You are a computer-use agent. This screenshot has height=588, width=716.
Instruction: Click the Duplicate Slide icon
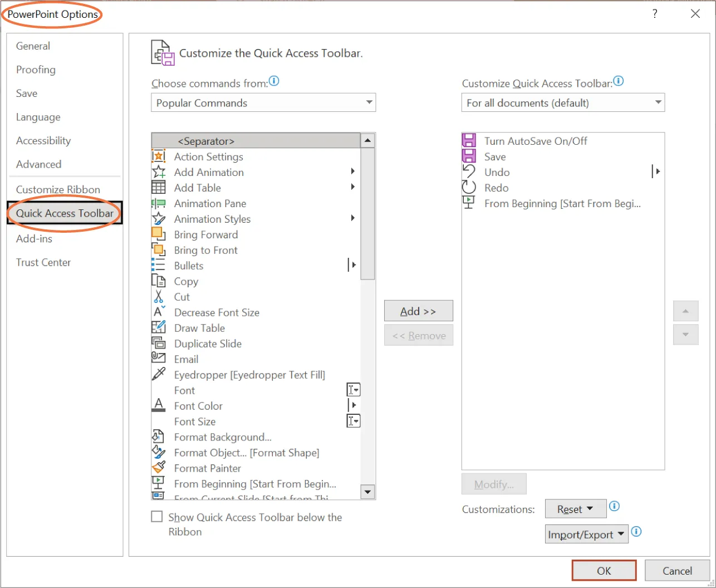[158, 344]
